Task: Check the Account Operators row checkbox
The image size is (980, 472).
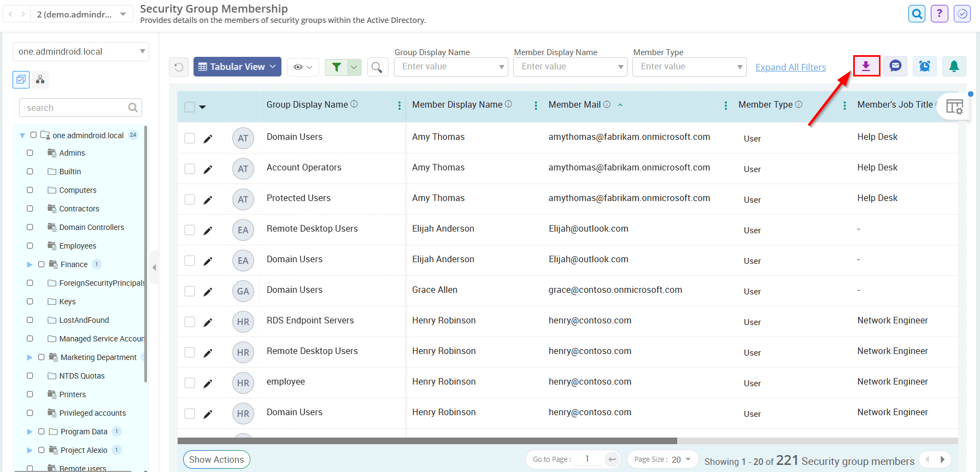Action: pos(190,169)
